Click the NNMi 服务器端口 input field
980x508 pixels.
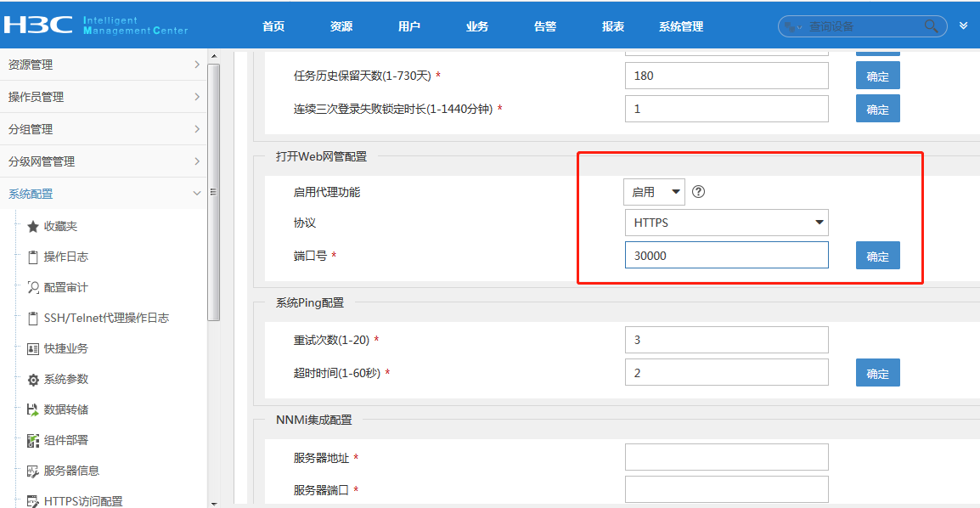pyautogui.click(x=727, y=490)
